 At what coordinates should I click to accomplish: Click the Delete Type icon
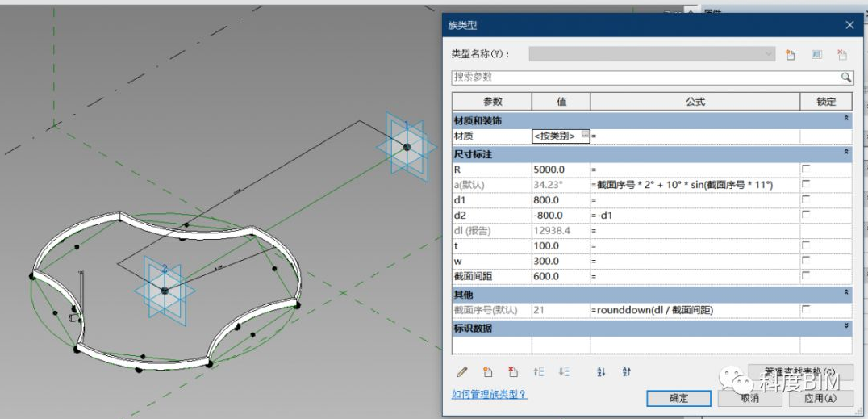[x=842, y=54]
